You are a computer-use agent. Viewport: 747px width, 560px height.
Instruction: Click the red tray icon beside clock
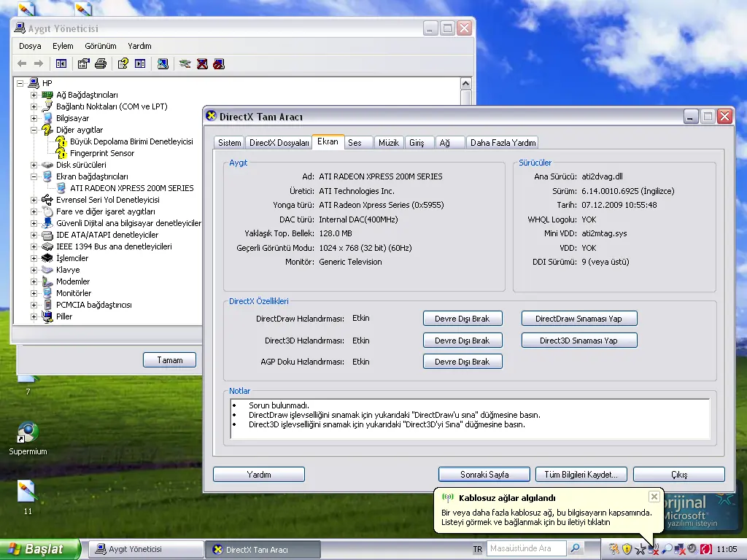click(x=706, y=549)
